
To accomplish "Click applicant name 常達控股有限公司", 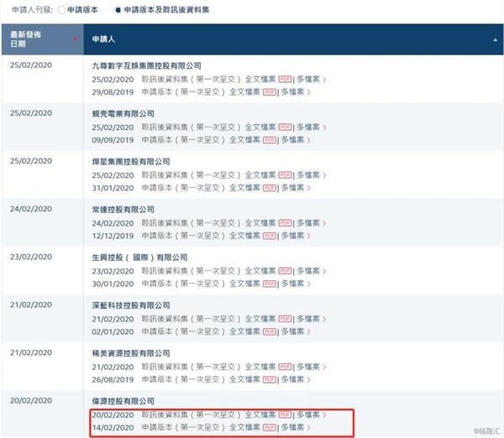I will 123,210.
